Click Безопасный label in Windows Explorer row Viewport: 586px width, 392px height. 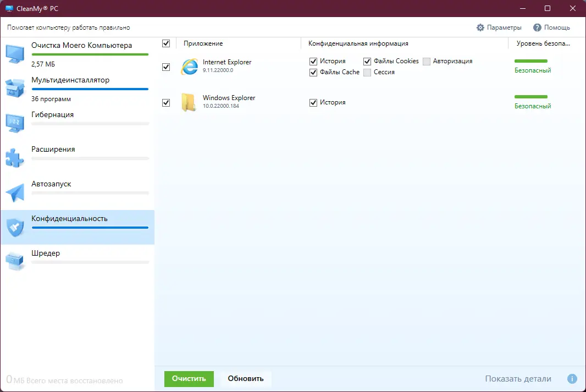(533, 106)
